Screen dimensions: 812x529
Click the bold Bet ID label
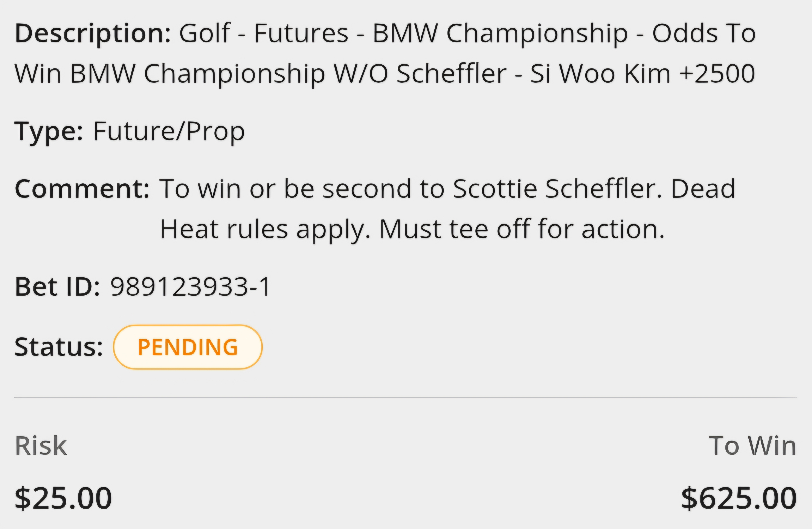[57, 287]
